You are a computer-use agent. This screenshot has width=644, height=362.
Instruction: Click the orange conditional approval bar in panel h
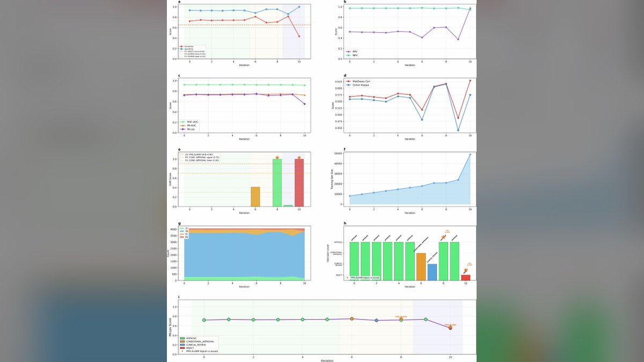(x=421, y=267)
